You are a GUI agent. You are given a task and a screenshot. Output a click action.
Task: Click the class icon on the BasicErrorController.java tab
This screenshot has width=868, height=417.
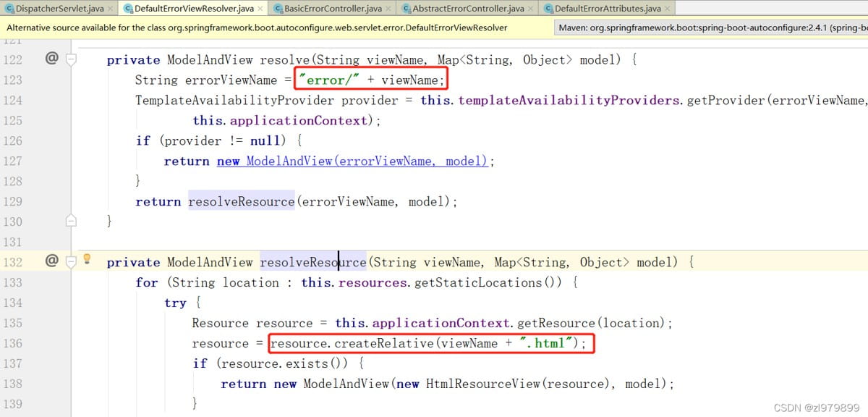point(278,9)
